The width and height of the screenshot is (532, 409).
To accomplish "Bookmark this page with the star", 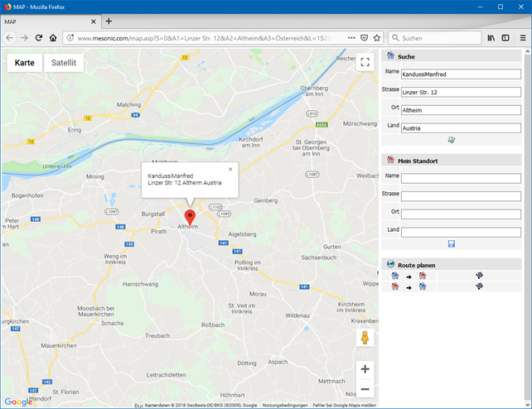I will (x=377, y=38).
